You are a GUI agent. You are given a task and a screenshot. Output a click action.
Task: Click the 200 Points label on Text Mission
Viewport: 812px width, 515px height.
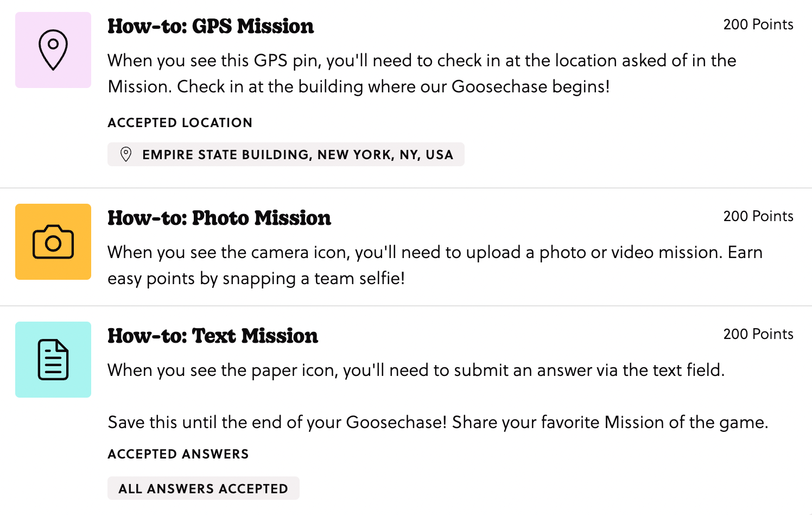758,334
